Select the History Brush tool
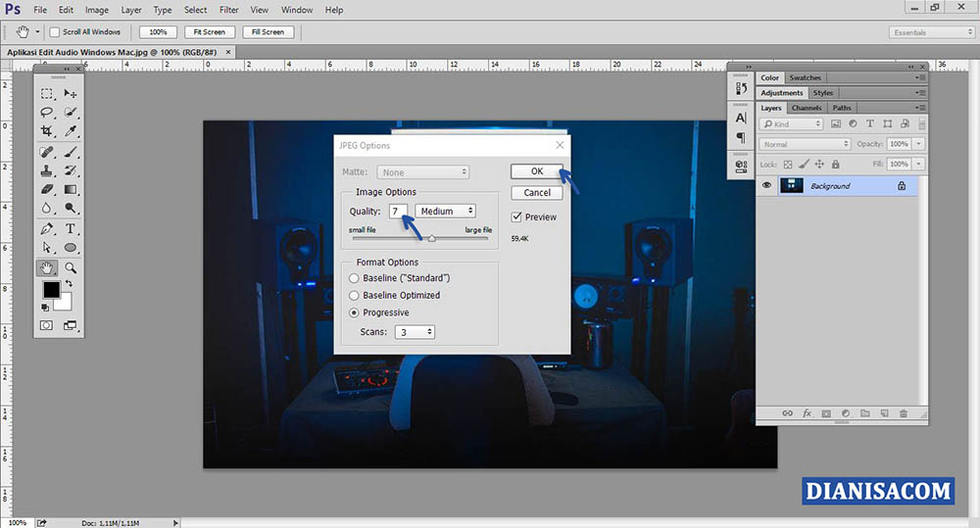Viewport: 980px width, 528px height. pyautogui.click(x=71, y=170)
